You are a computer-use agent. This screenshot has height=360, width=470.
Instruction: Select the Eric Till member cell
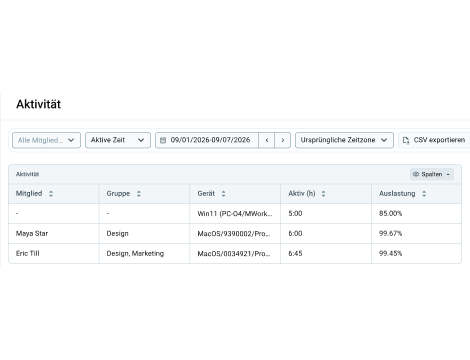[x=54, y=253]
